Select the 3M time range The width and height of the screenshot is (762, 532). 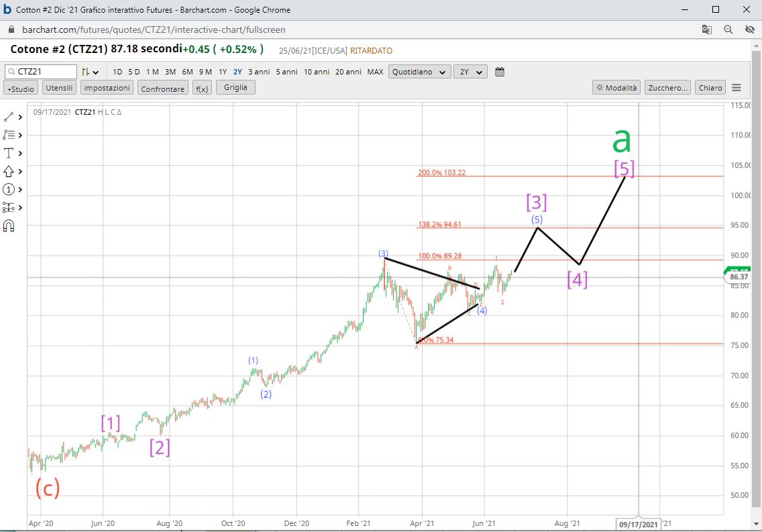[x=170, y=72]
